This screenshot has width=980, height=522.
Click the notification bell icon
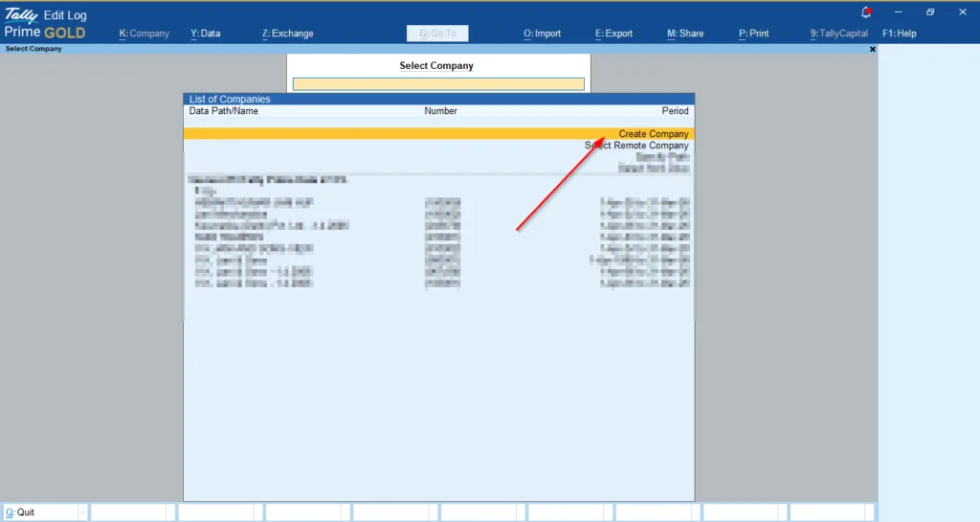[865, 11]
